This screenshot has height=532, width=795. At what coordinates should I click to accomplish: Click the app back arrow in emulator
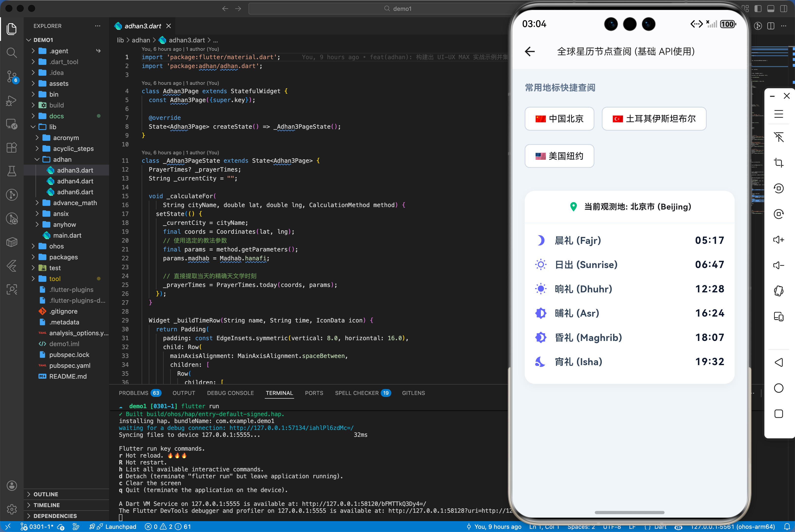(530, 52)
